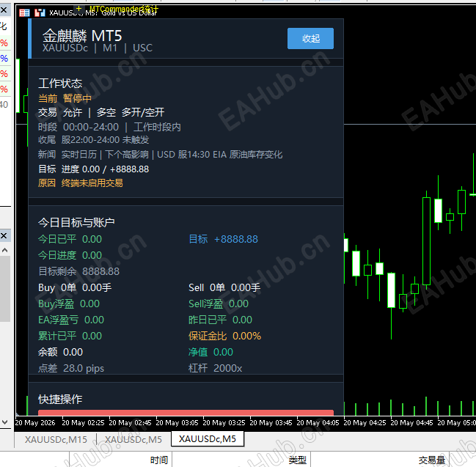Click the 净值 0.00 value
Screen dimensions: 476x467
tap(210, 352)
